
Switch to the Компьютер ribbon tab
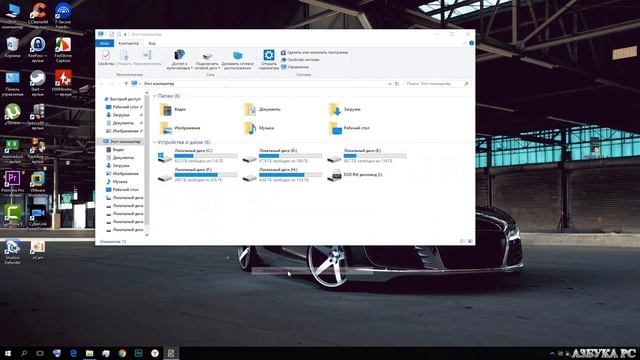pyautogui.click(x=128, y=43)
